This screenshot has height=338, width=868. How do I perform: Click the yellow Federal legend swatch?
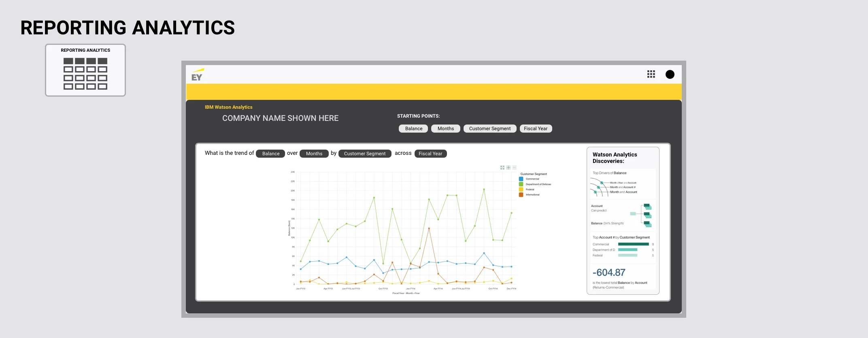tap(521, 190)
